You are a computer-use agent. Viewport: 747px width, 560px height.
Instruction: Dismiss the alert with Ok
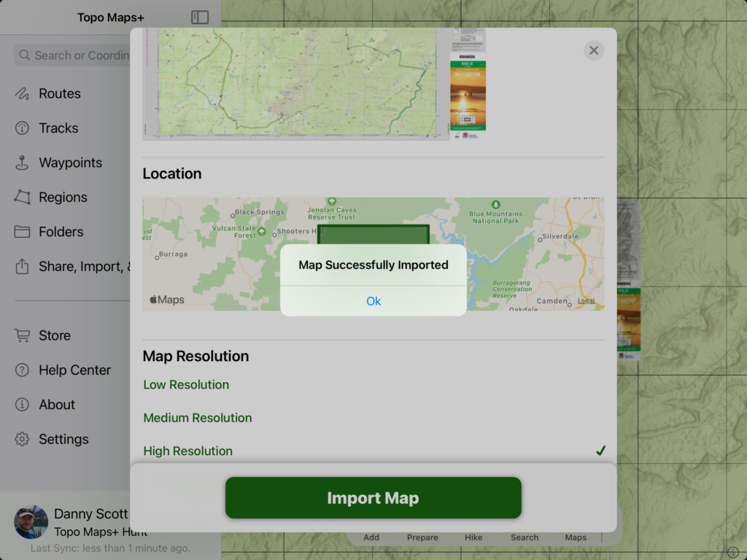[373, 301]
